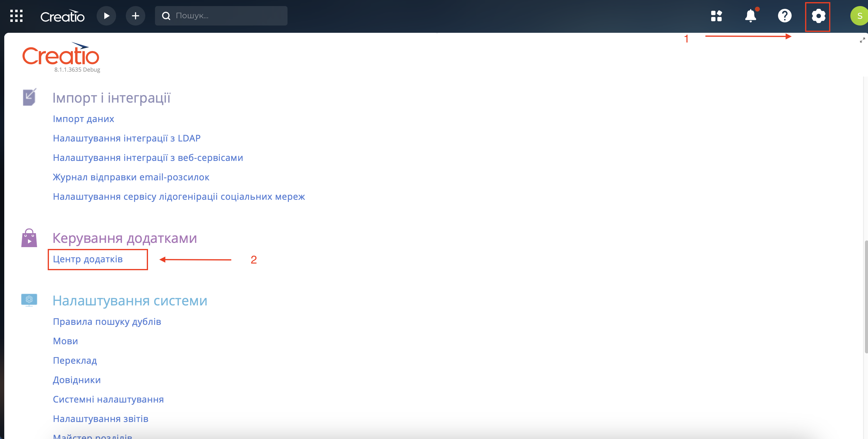This screenshot has width=868, height=439.
Task: Click the large orange Creatio logo
Action: click(61, 54)
